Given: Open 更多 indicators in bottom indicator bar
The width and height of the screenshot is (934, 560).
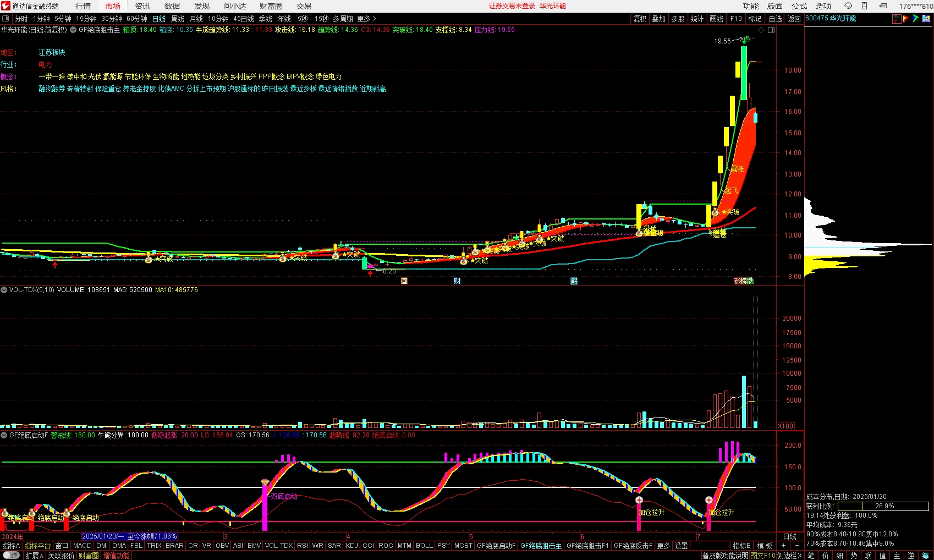Looking at the screenshot, I should pyautogui.click(x=664, y=546).
